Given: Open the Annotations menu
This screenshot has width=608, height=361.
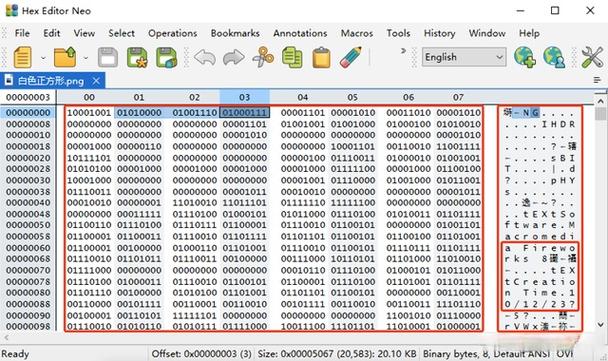Looking at the screenshot, I should pyautogui.click(x=300, y=33).
